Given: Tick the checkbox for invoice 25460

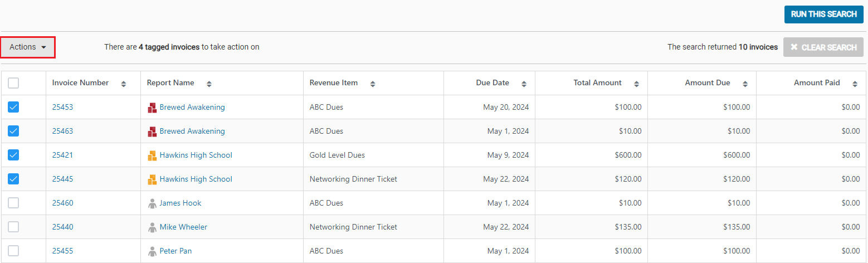Looking at the screenshot, I should pos(13,203).
